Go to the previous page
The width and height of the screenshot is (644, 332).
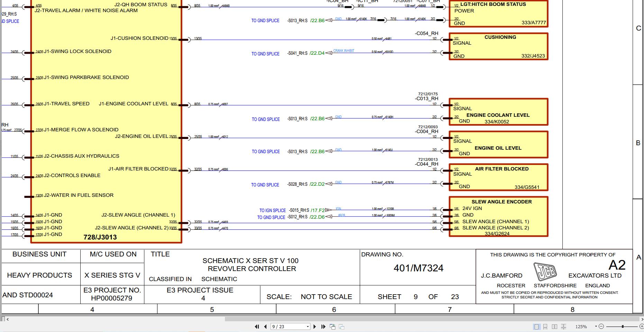pos(265,326)
